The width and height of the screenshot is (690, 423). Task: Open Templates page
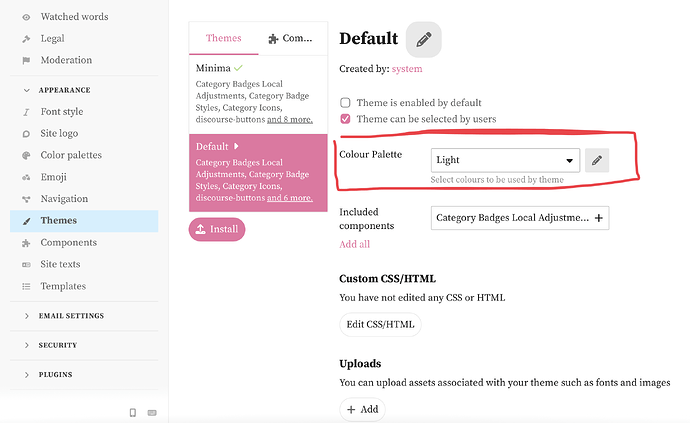(x=63, y=287)
